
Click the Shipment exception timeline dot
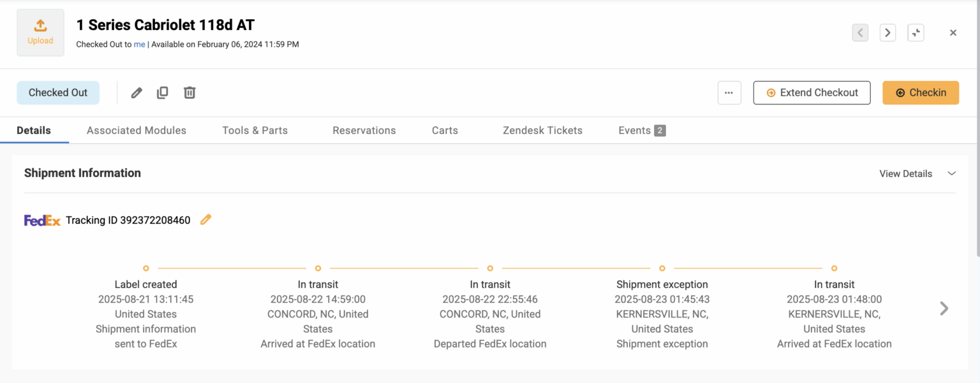662,268
